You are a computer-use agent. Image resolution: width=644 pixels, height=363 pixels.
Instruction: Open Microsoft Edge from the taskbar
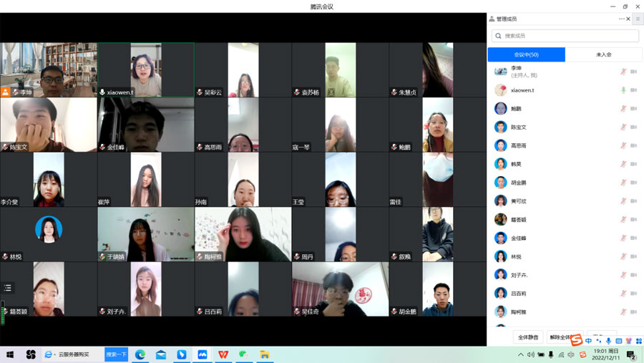pos(140,354)
